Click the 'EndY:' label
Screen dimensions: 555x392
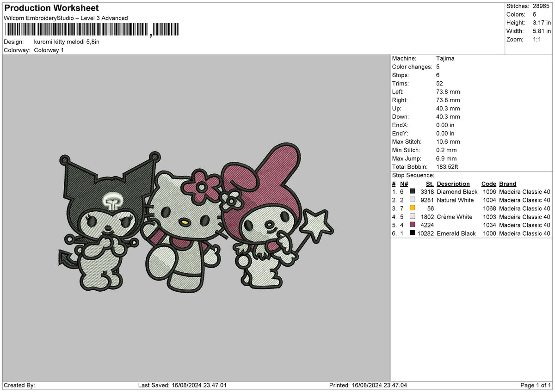click(x=401, y=134)
